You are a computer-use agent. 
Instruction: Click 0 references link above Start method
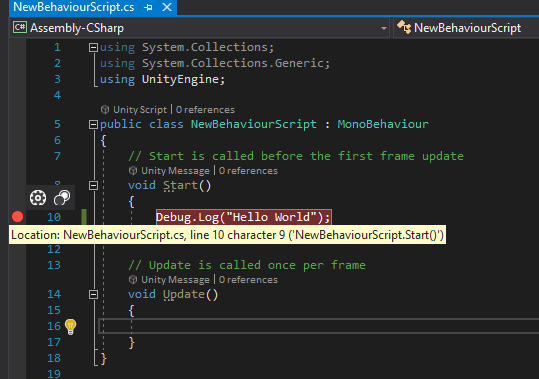point(248,171)
